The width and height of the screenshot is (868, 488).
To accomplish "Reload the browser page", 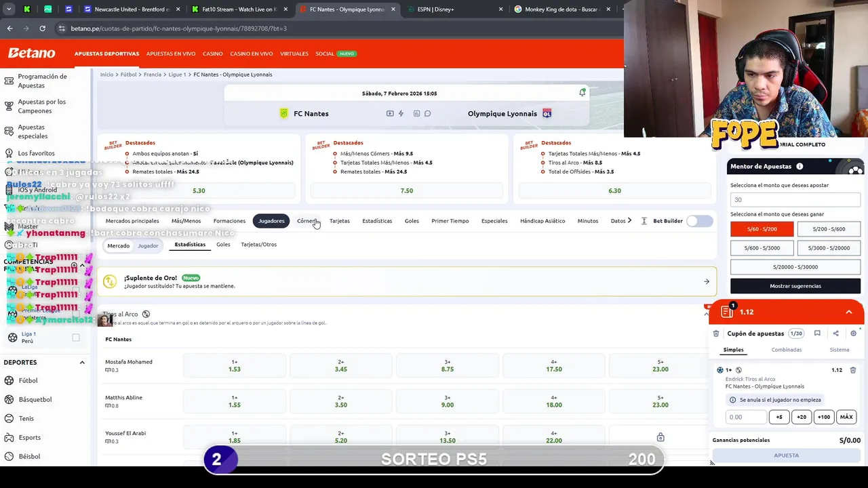I will click(x=42, y=28).
